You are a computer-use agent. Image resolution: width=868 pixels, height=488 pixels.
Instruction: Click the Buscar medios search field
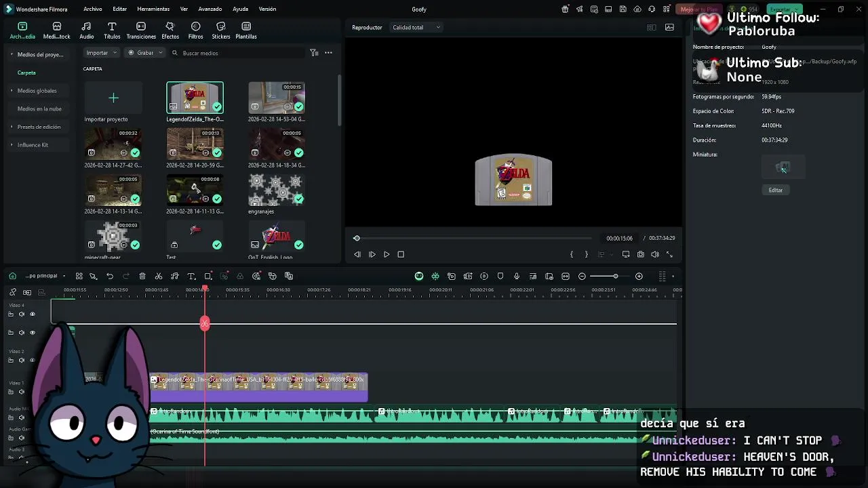[237, 53]
